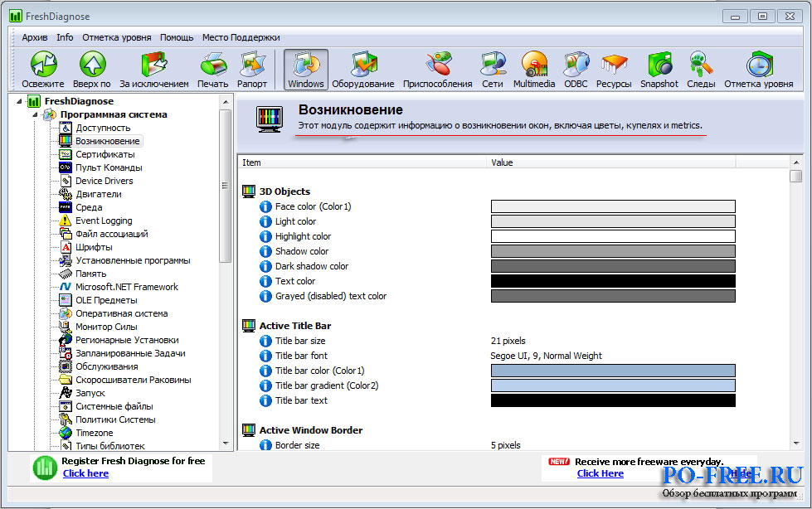Open the Следы traces icon
The width and height of the screenshot is (812, 509).
click(701, 65)
